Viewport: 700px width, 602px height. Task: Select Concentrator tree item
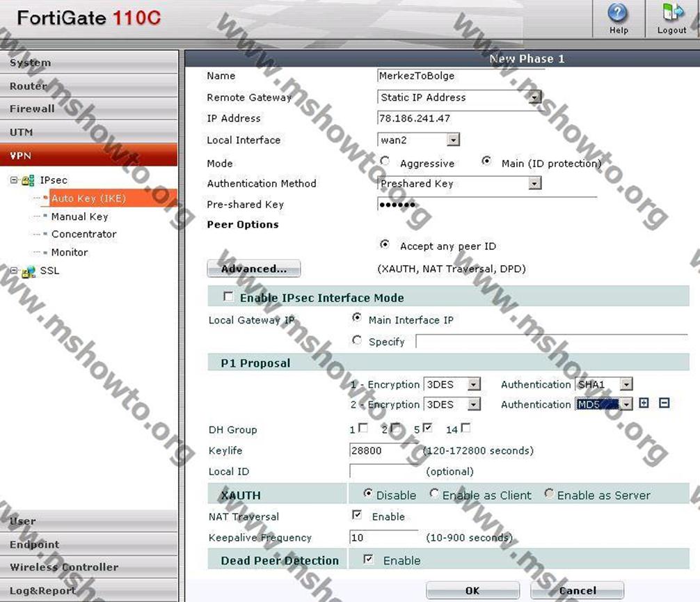coord(83,234)
